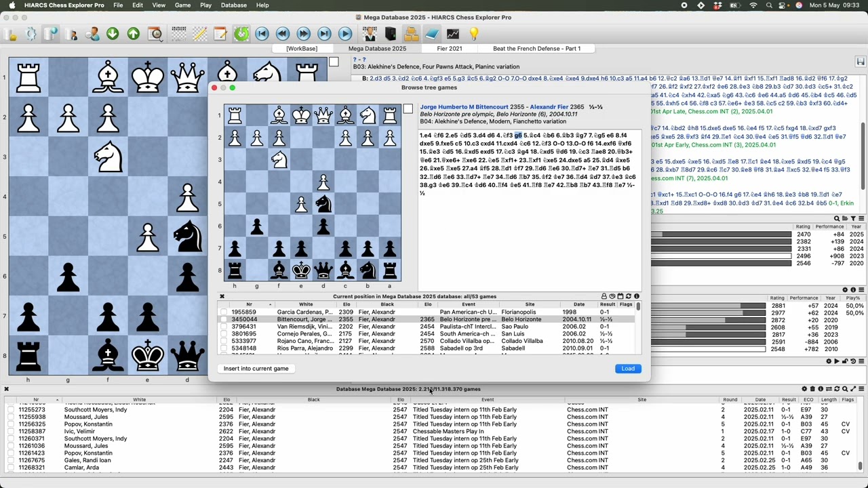Tick checkbox for game 1955859 Garcia Cardenas
The image size is (868, 488).
pos(224,312)
